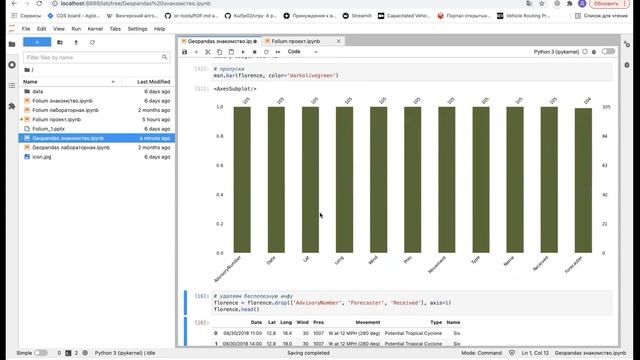Select Folium проект.ipynb in file list
Image resolution: width=640 pixels, height=360 pixels.
click(97, 120)
